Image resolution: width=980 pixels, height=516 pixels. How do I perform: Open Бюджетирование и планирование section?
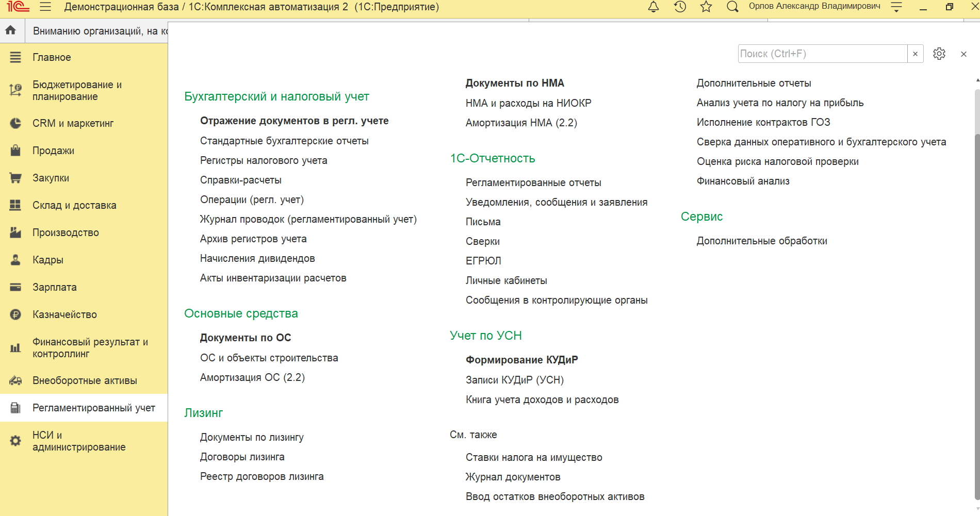(84, 90)
